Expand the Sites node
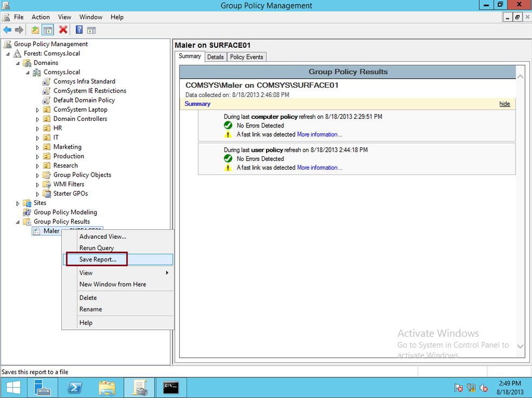This screenshot has width=532, height=398. click(x=17, y=203)
